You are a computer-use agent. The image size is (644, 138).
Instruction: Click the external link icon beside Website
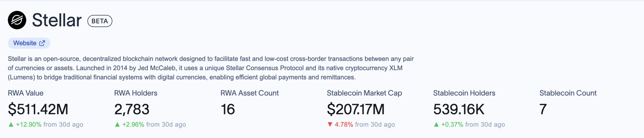pyautogui.click(x=42, y=43)
